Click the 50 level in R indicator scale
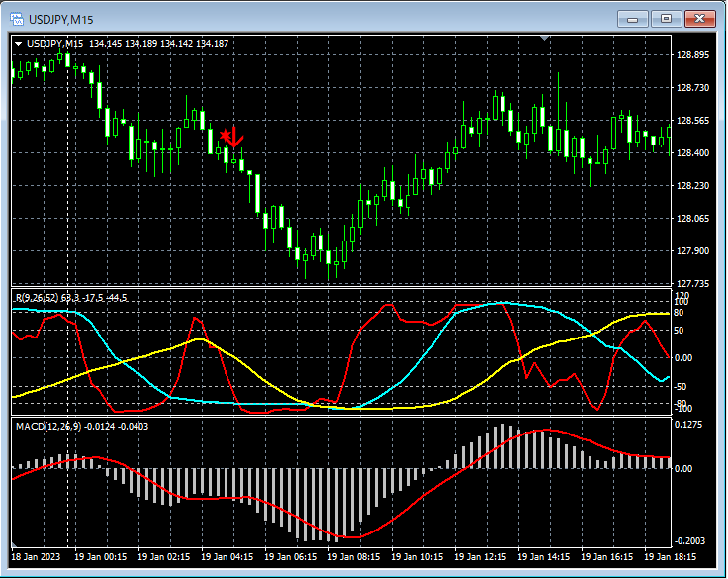 tap(679, 331)
